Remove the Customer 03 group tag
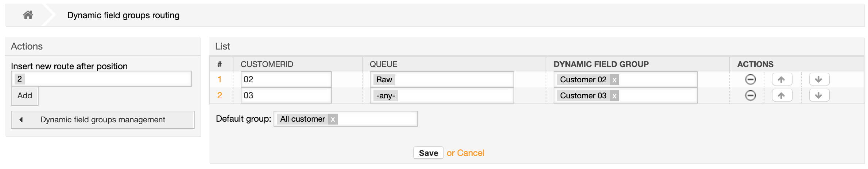868x169 pixels. click(615, 96)
